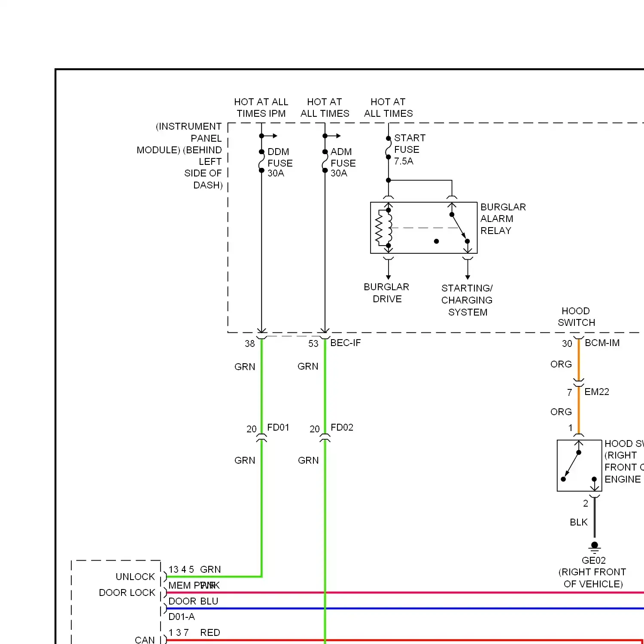The width and height of the screenshot is (644, 644).
Task: Select the "BURGLAR DRIVE" label
Action: [386, 293]
